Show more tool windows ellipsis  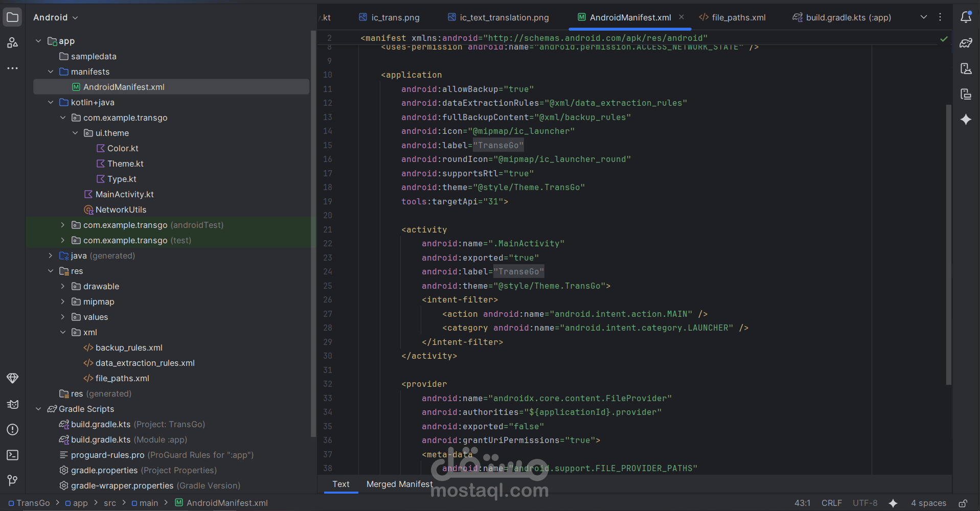[13, 68]
